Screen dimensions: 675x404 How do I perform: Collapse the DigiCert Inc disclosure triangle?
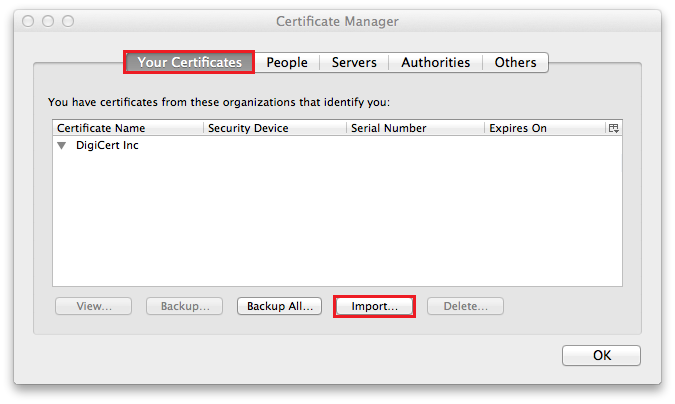[x=62, y=146]
